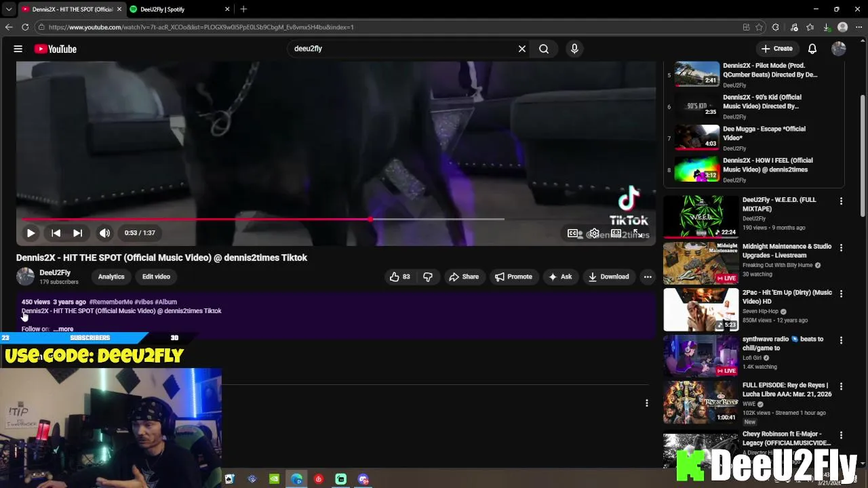This screenshot has width=868, height=488.
Task: Seek on the red video progress bar
Action: pos(263,219)
